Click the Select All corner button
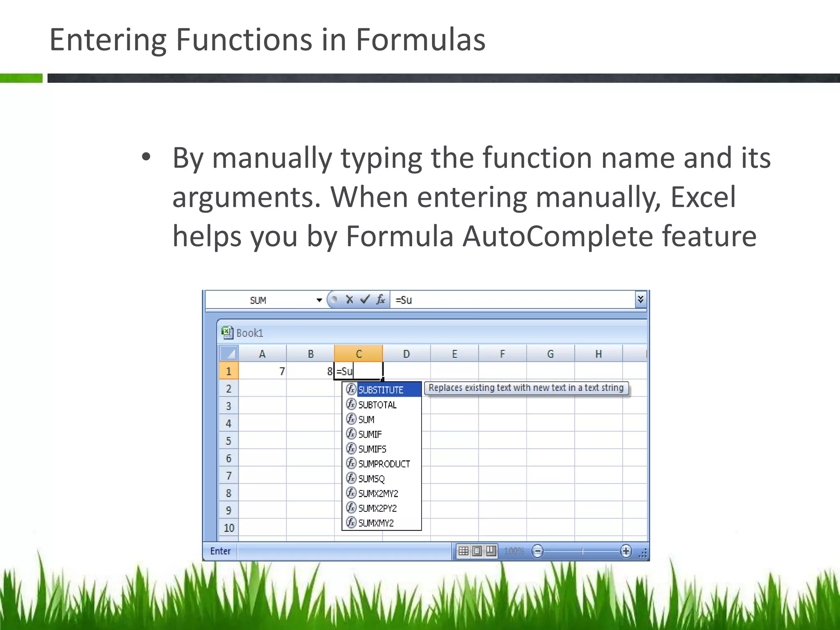This screenshot has width=840, height=630. tap(228, 354)
